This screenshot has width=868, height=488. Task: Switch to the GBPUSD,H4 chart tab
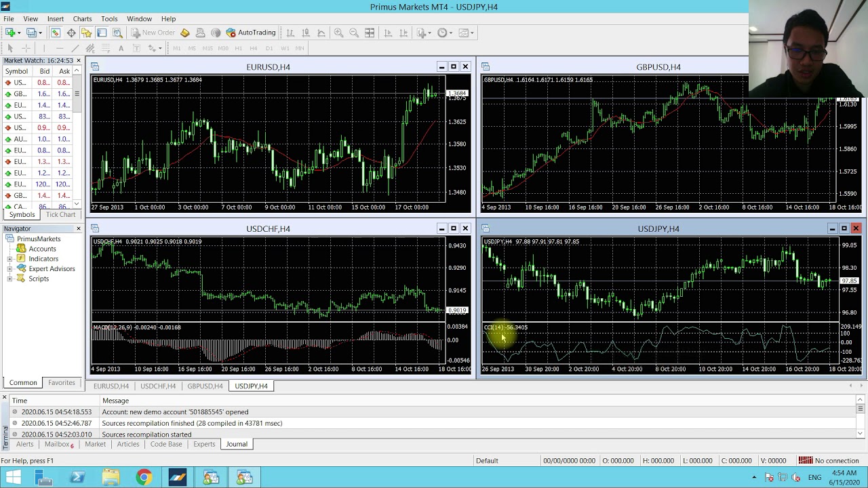point(205,386)
